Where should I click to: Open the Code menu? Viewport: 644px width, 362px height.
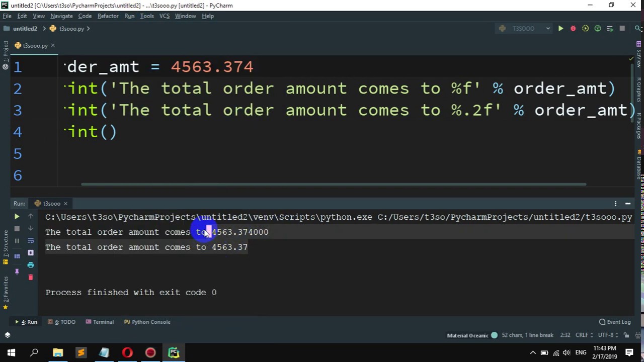tap(85, 16)
